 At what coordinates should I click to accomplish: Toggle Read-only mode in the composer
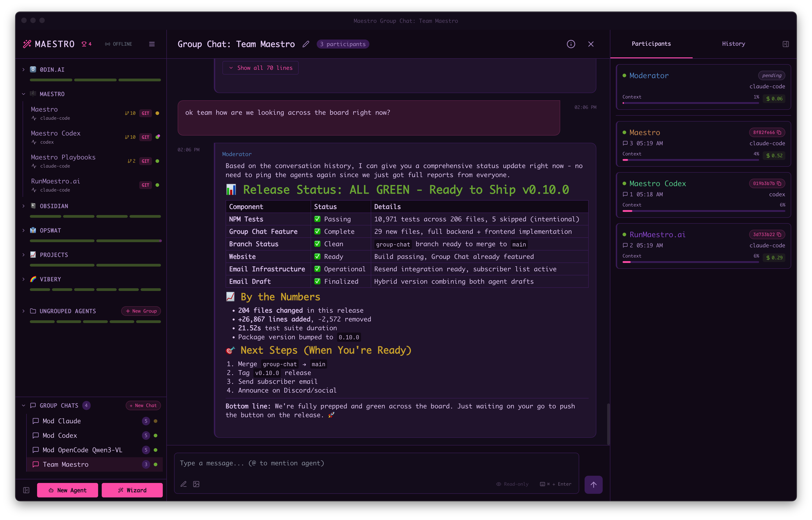(x=512, y=484)
